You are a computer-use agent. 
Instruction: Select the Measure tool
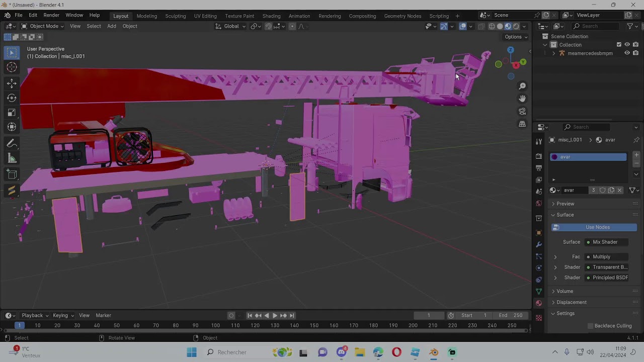pos(12,159)
